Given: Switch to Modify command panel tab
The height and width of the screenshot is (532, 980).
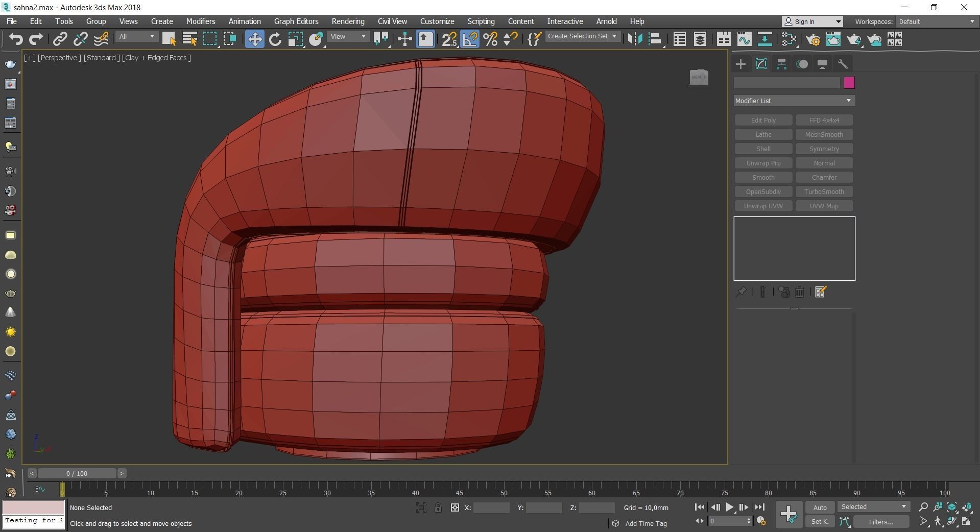Looking at the screenshot, I should [761, 64].
